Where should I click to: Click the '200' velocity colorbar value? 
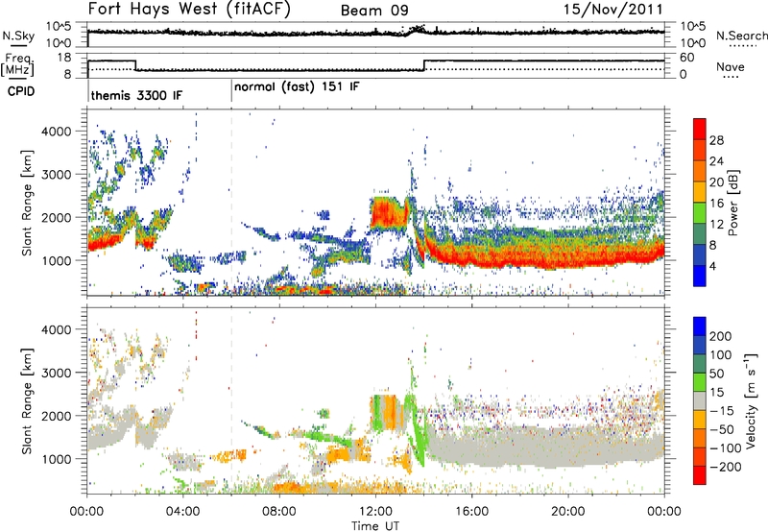(x=721, y=336)
